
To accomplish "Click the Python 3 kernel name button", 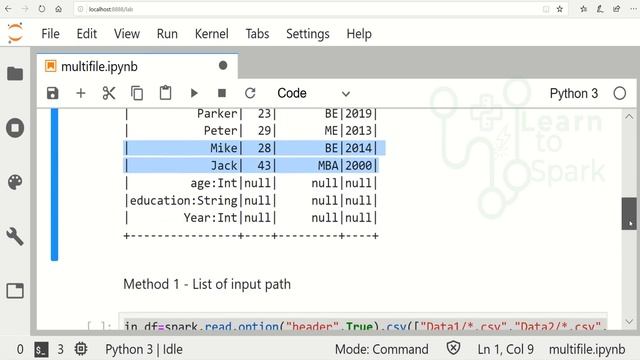I will pyautogui.click(x=573, y=93).
